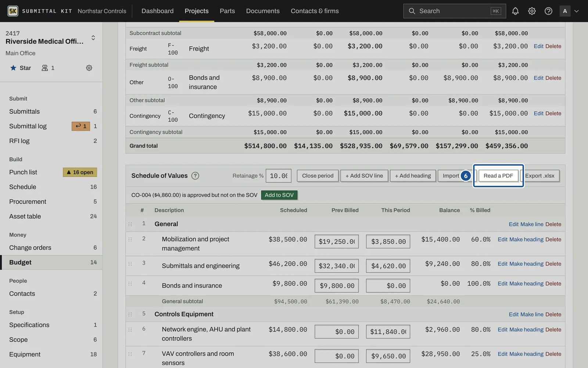The height and width of the screenshot is (368, 588).
Task: Grab the drag handle for General row
Action: 130,224
